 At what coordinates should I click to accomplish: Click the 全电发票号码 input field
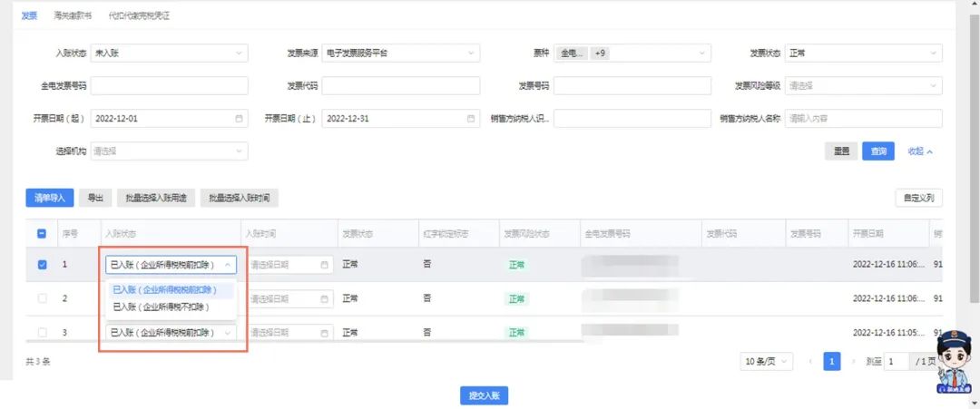(x=169, y=86)
